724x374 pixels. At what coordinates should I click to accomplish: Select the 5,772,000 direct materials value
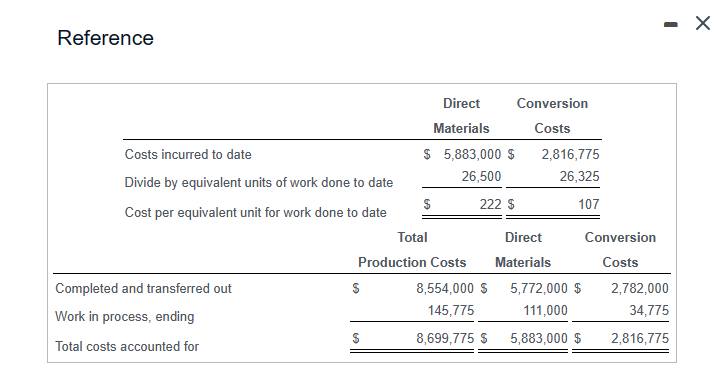(x=539, y=288)
